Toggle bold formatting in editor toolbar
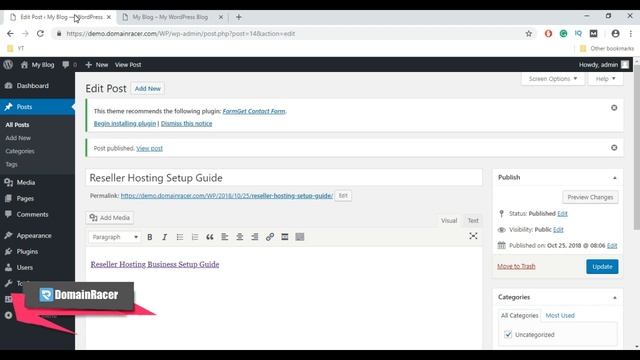The image size is (640, 360). 150,237
